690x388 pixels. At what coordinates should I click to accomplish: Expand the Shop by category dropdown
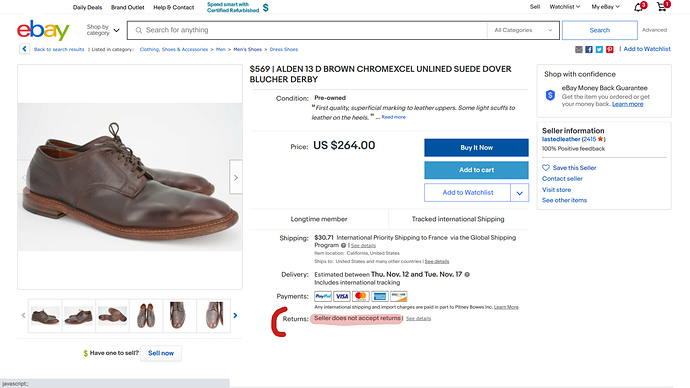click(103, 30)
